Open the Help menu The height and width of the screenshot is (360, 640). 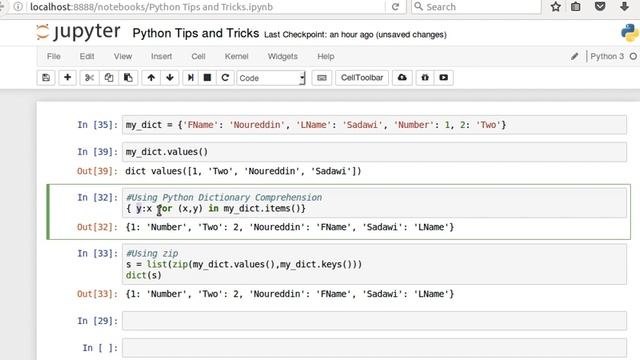(326, 56)
